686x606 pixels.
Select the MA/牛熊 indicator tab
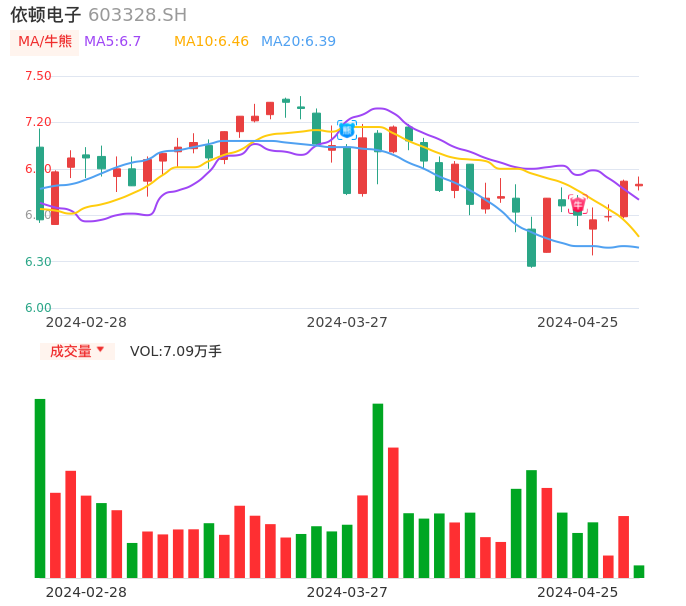[x=45, y=42]
